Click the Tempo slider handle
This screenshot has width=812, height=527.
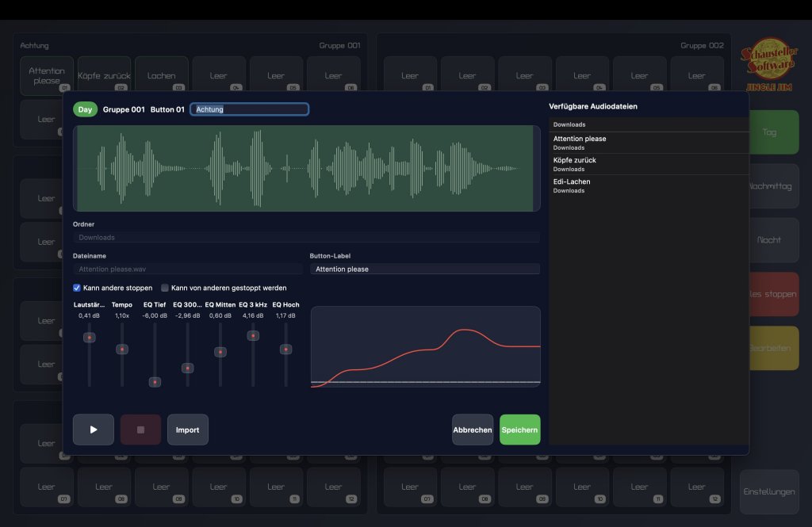121,349
